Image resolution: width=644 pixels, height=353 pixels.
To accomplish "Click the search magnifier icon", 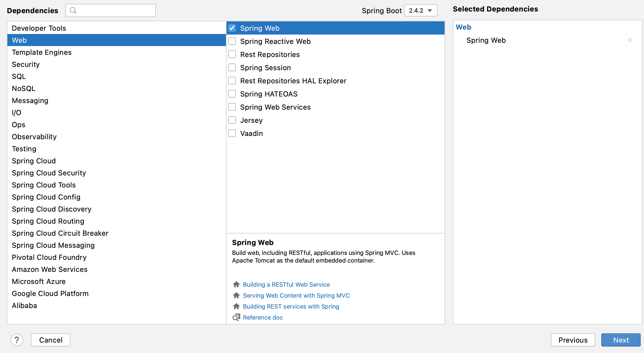I will 73,10.
